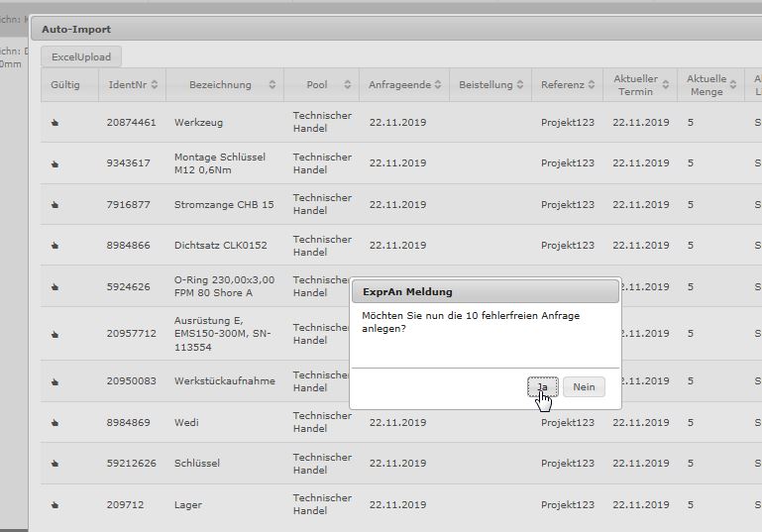Click the Aktueller Termin column header
Viewport: 762px width, 532px height.
pos(635,85)
